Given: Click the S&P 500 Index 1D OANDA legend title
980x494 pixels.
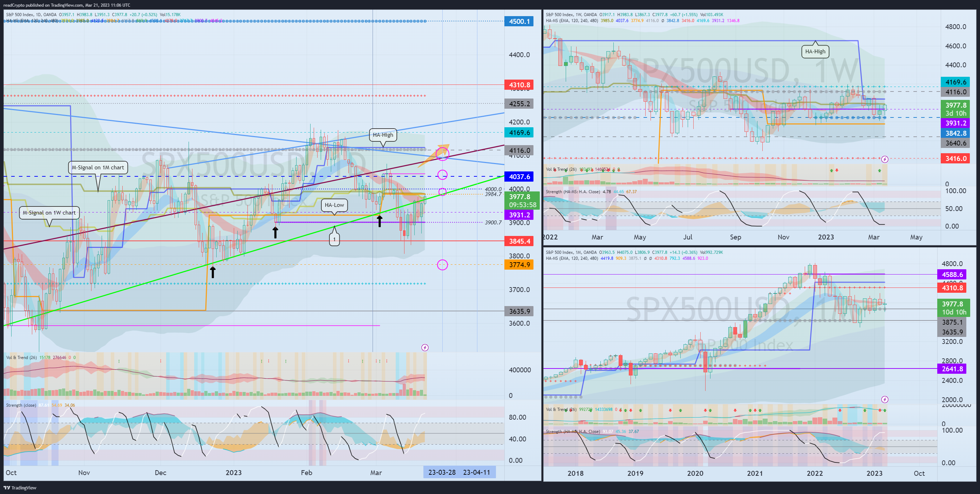Looking at the screenshot, I should click(x=31, y=15).
